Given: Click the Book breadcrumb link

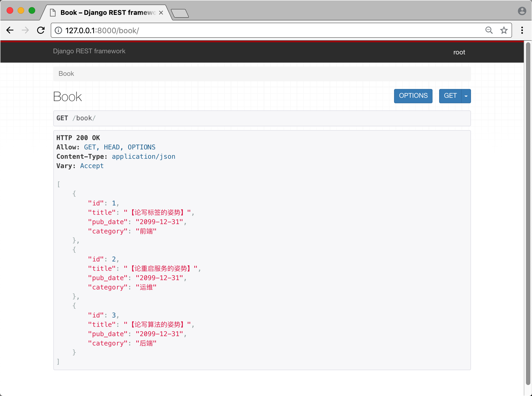Looking at the screenshot, I should point(66,74).
